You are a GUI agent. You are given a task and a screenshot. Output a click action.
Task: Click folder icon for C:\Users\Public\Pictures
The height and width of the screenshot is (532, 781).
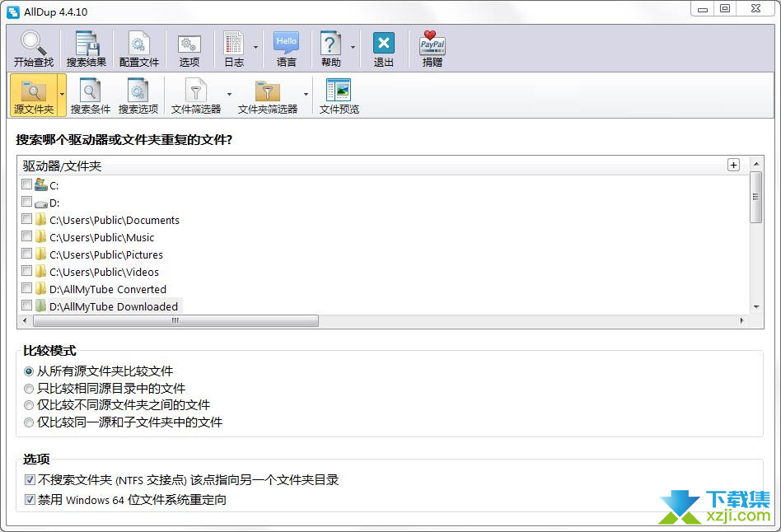pos(41,254)
